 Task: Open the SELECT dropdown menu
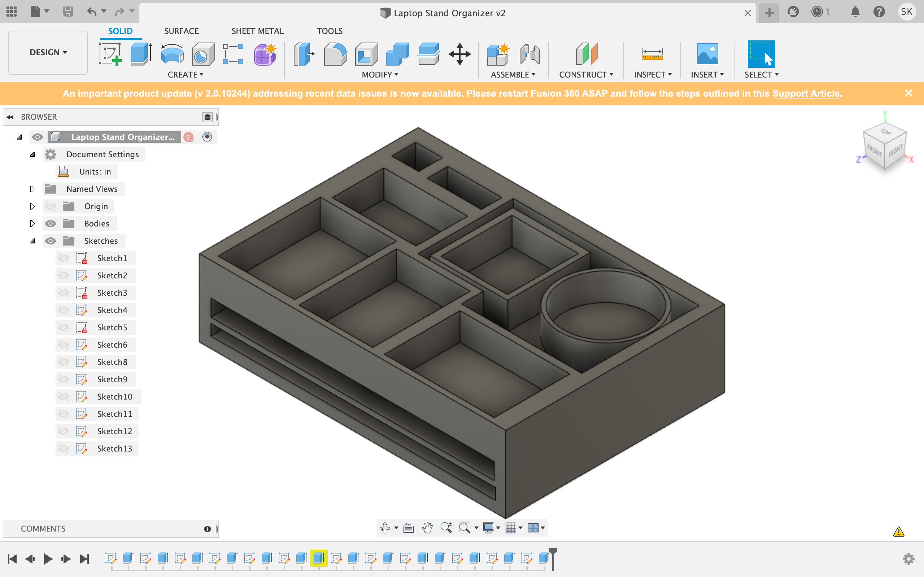click(x=762, y=74)
